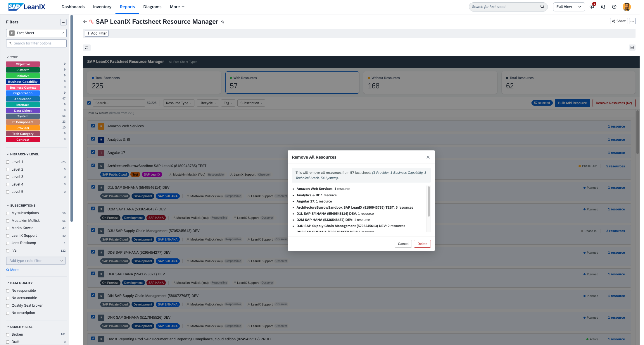This screenshot has height=345, width=644.
Task: Click the pink wrench icon before the report title
Action: click(92, 22)
